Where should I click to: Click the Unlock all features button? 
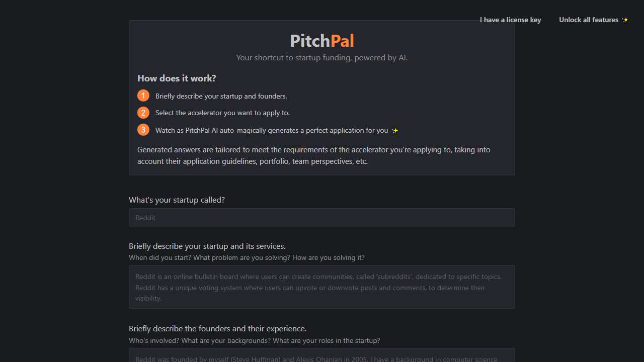click(589, 20)
